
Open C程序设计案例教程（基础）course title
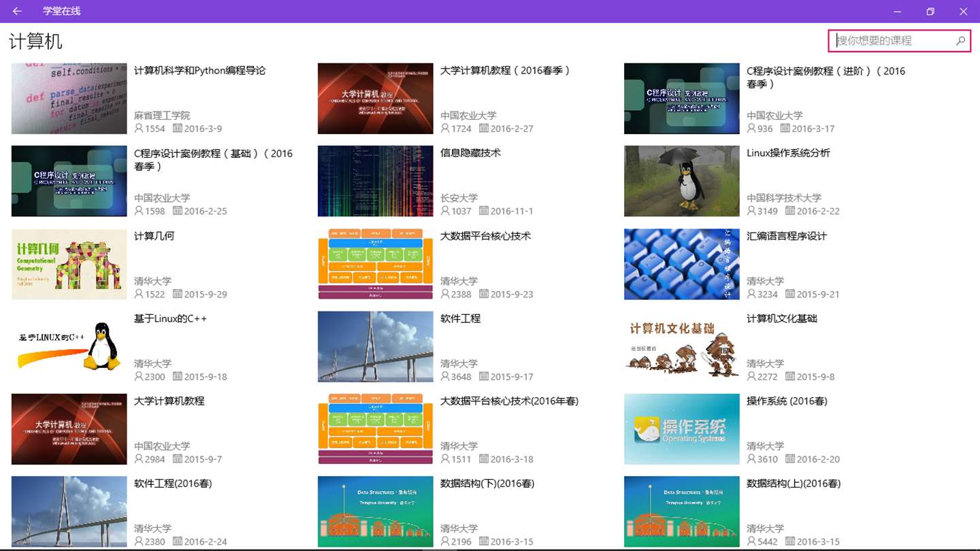coord(214,160)
